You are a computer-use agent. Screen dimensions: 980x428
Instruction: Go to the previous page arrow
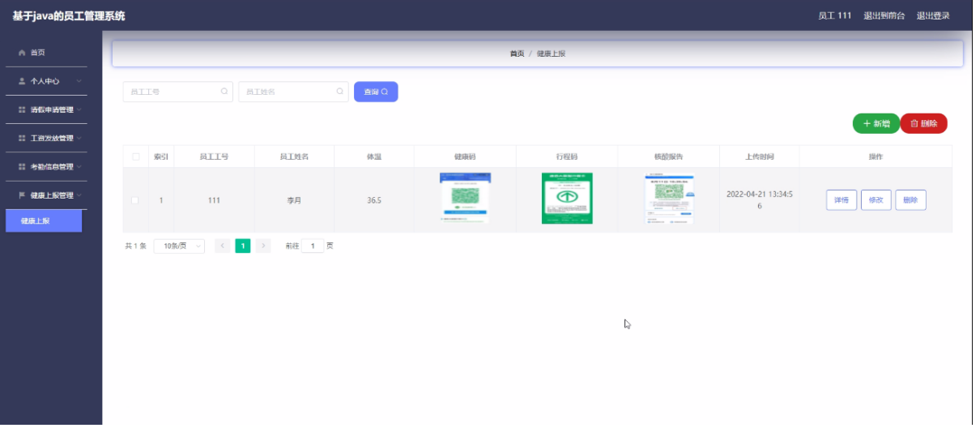click(x=223, y=246)
